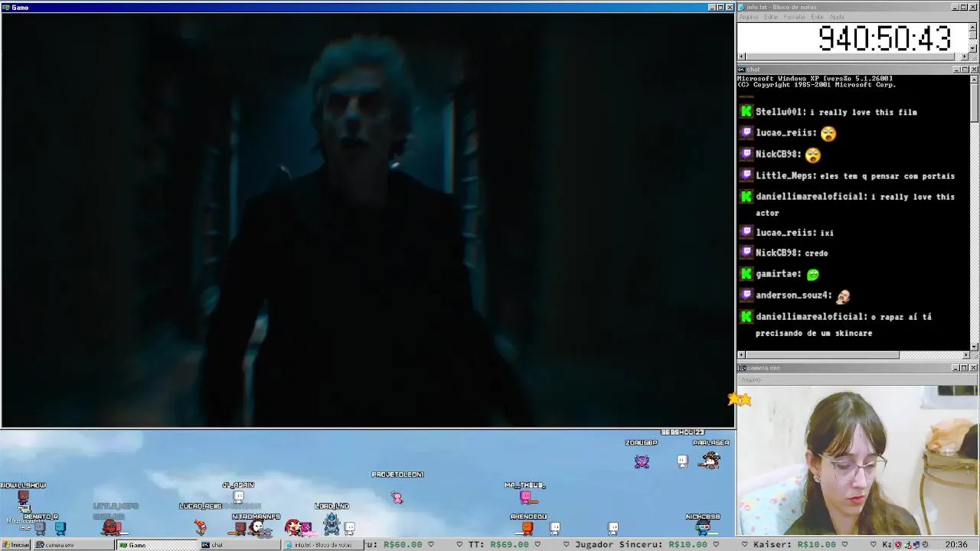Click the chat console title bar icon
Screen dimensions: 980x551
pyautogui.click(x=741, y=70)
